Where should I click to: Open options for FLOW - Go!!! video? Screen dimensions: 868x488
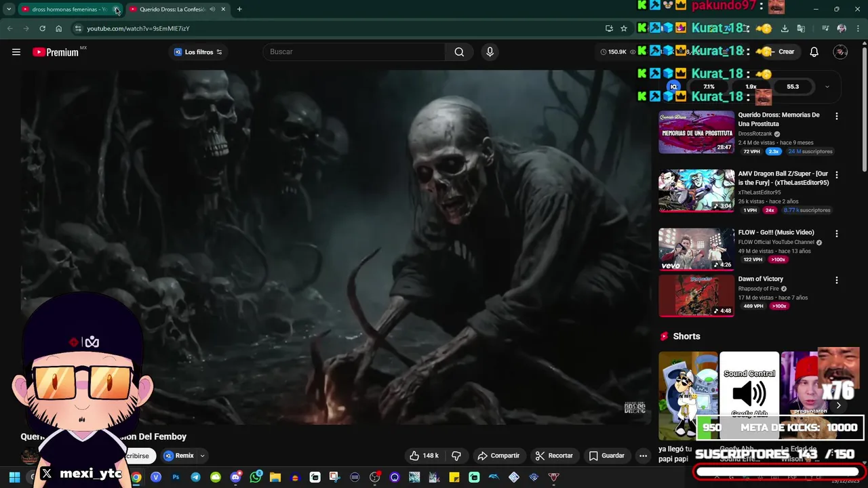[836, 233]
